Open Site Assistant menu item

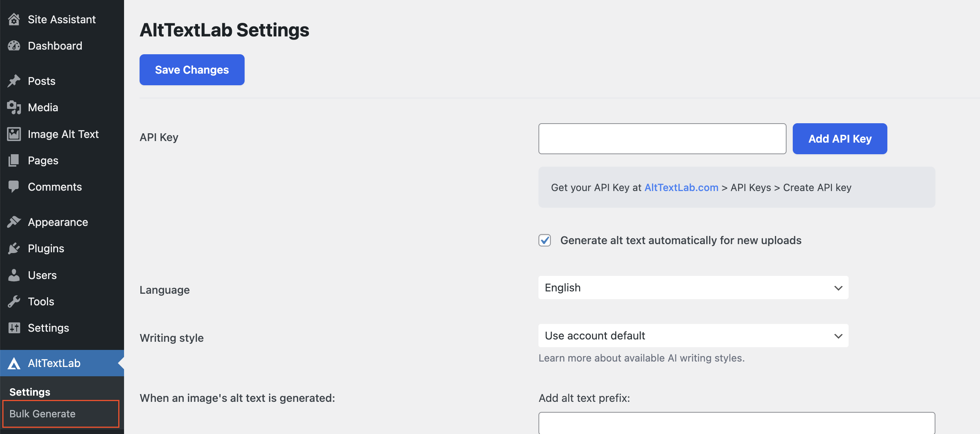(x=62, y=19)
